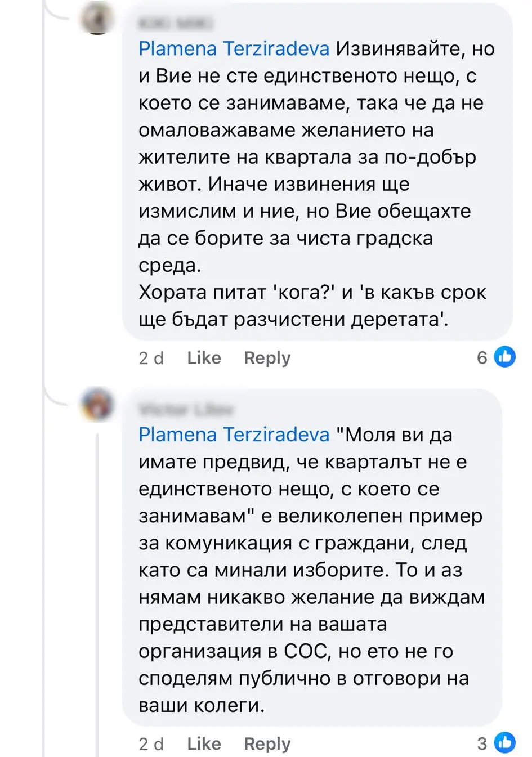Click the vertical thread line below second avatar
Screen dimensions: 532x757
(97, 591)
